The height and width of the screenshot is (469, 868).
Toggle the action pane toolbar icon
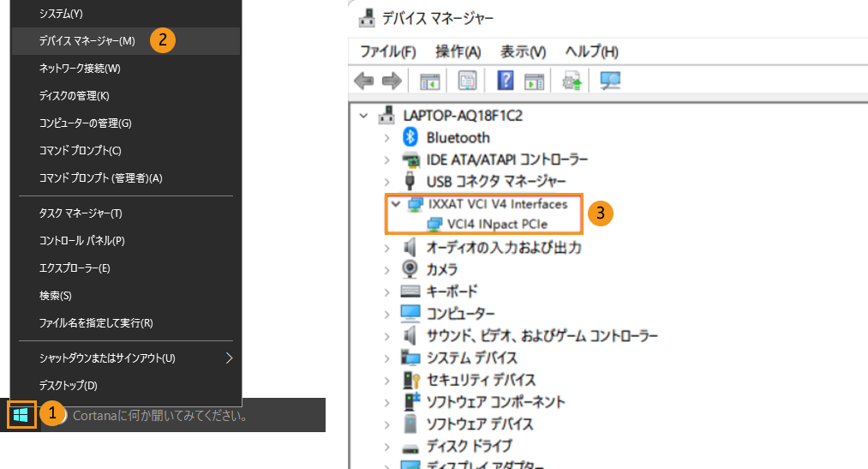534,81
